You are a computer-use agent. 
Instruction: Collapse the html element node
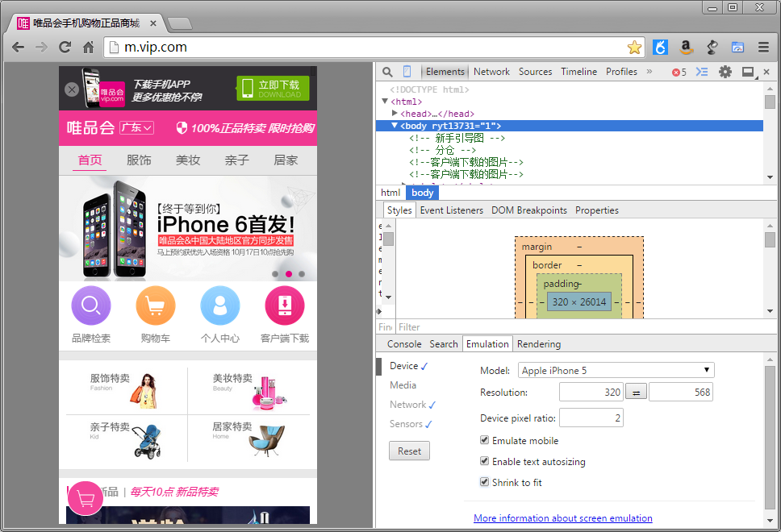385,101
